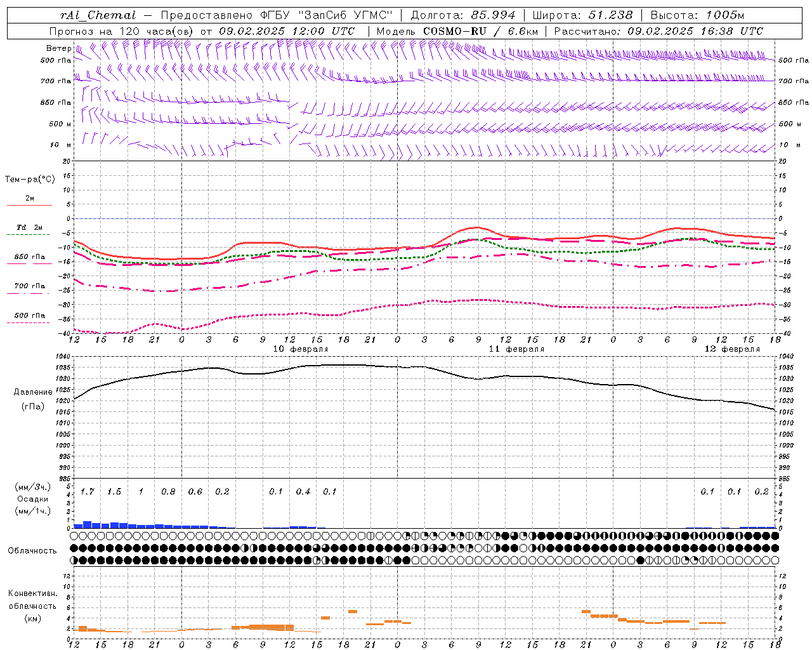Select the Тем-ра(°C) temperature panel label
812x650 pixels.
pyautogui.click(x=30, y=180)
